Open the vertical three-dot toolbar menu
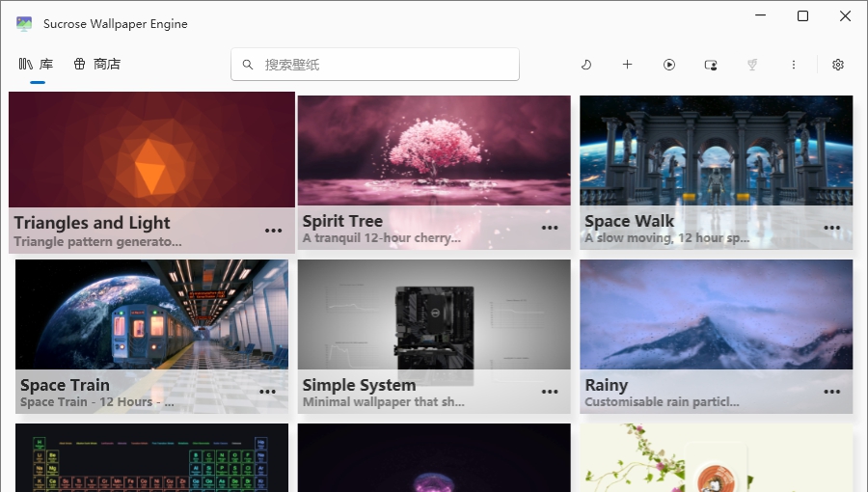Image resolution: width=868 pixels, height=492 pixels. coord(794,65)
